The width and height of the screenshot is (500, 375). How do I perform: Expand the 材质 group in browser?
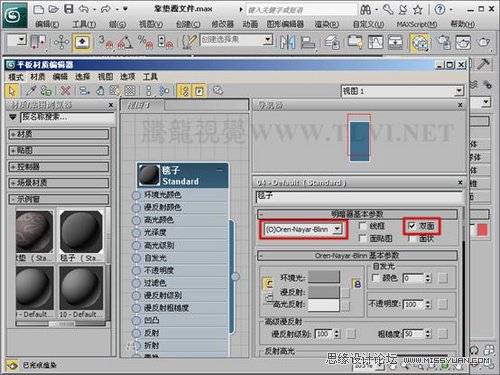pyautogui.click(x=58, y=134)
